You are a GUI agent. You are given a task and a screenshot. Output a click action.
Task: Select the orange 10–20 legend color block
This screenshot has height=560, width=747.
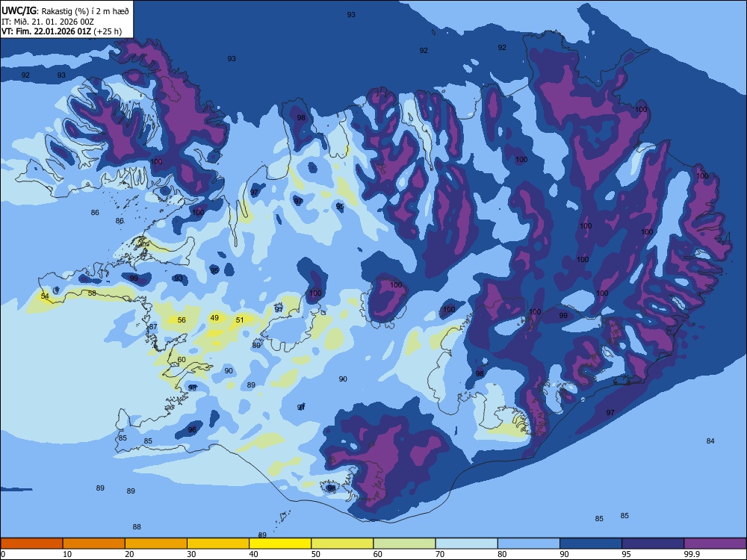tap(94, 544)
